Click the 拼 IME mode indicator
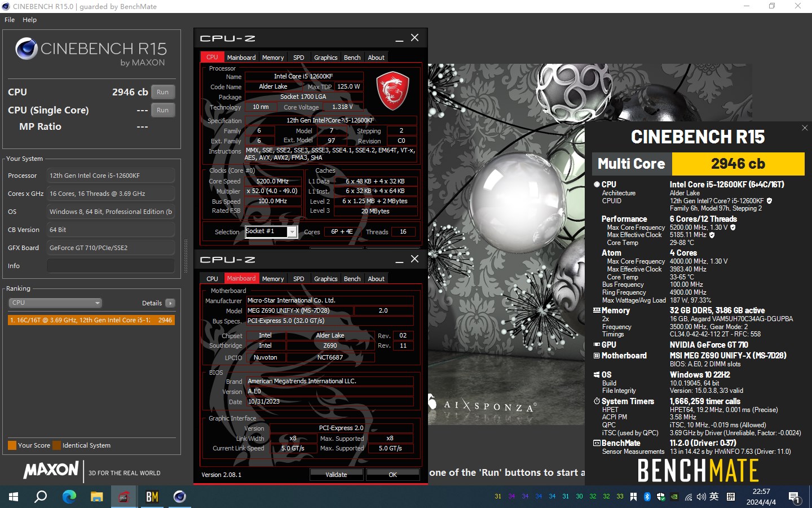 (731, 497)
